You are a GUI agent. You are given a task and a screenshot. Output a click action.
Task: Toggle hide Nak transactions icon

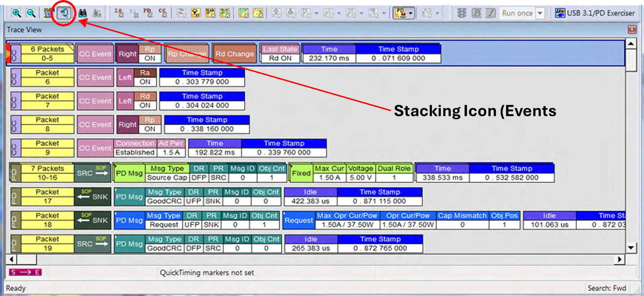210,13
